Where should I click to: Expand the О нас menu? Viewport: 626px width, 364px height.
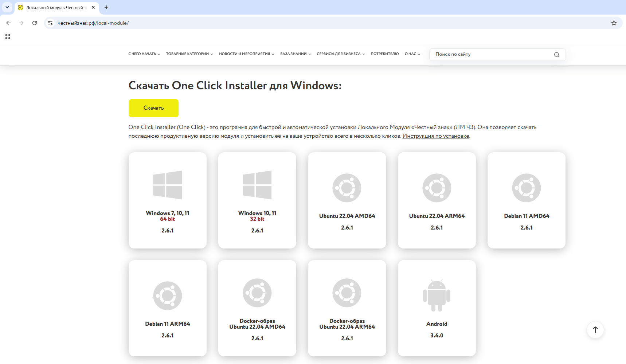coord(412,54)
